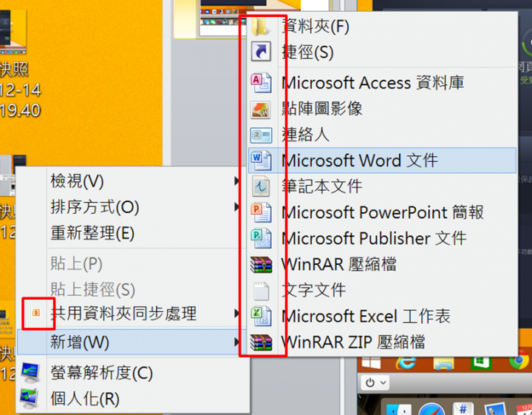Image resolution: width=532 pixels, height=415 pixels.
Task: Expand the 檢視(V) submenu arrow
Action: pyautogui.click(x=236, y=181)
